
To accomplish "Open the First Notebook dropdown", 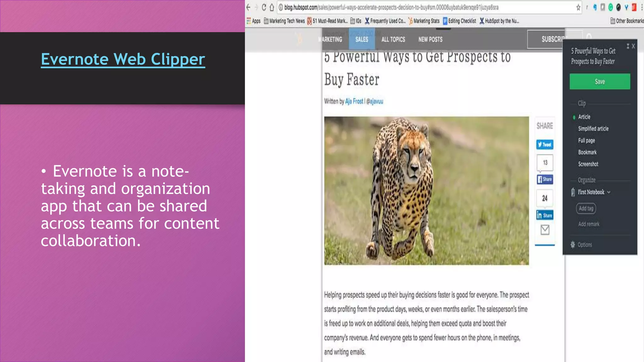I will tap(594, 192).
